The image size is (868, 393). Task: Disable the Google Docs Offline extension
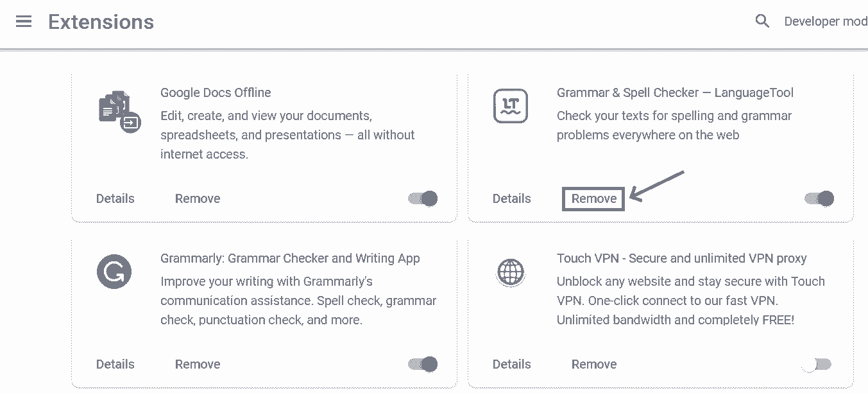(423, 198)
